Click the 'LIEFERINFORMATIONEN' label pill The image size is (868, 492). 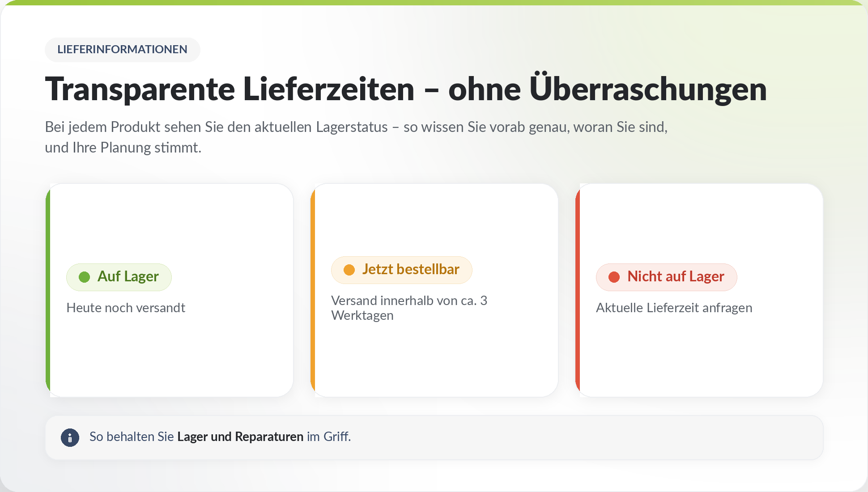click(123, 50)
